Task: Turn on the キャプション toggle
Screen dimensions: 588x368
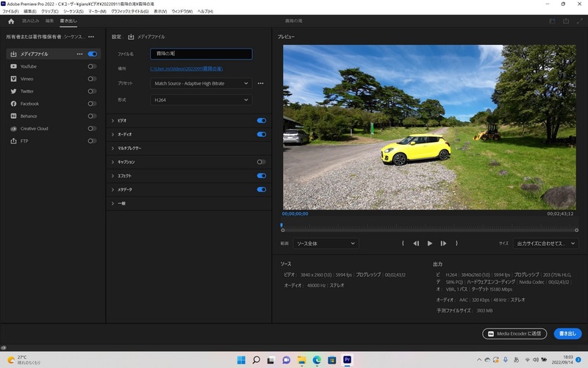Action: coord(261,162)
